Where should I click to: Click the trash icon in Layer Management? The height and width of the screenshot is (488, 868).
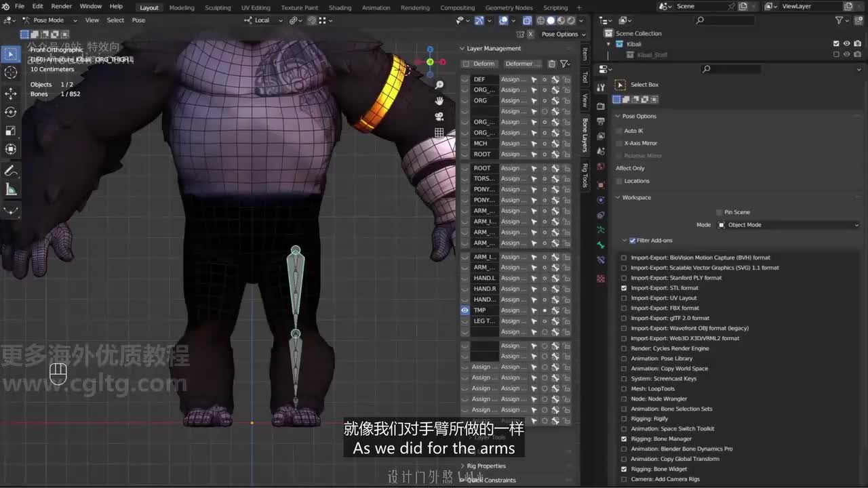point(552,64)
